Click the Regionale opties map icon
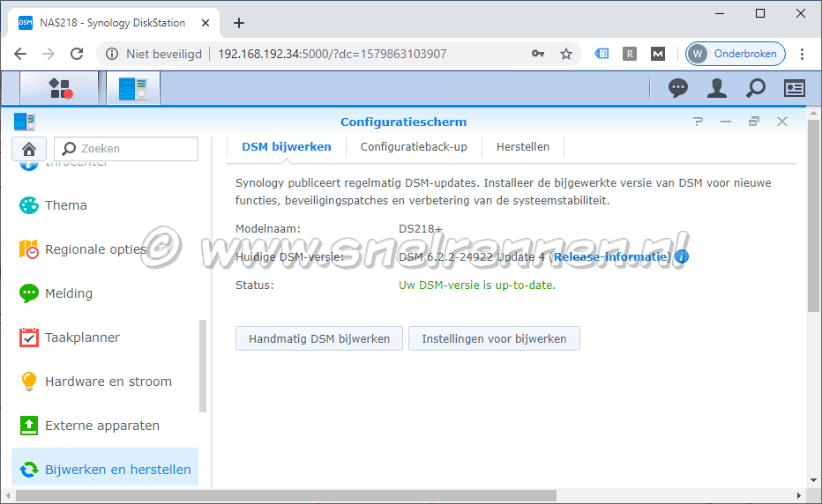 pyautogui.click(x=29, y=249)
